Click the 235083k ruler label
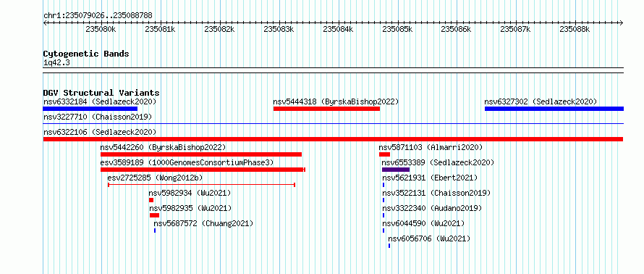This screenshot has height=274, width=644. pos(279,29)
